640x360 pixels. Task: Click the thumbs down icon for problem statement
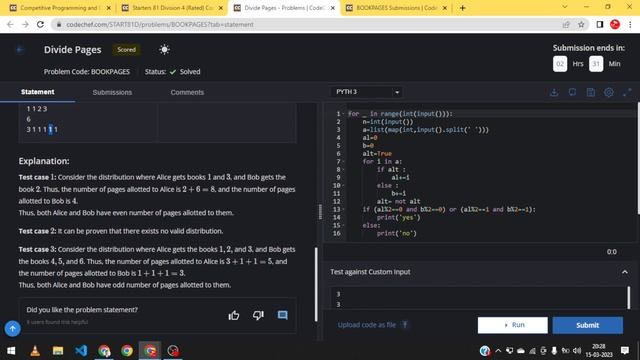coord(258,315)
